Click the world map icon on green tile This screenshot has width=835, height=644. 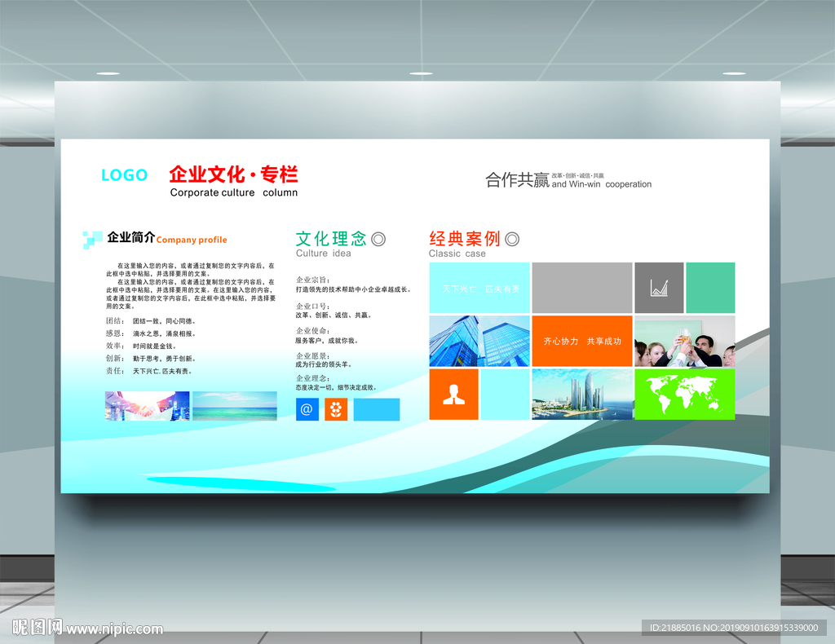click(684, 395)
